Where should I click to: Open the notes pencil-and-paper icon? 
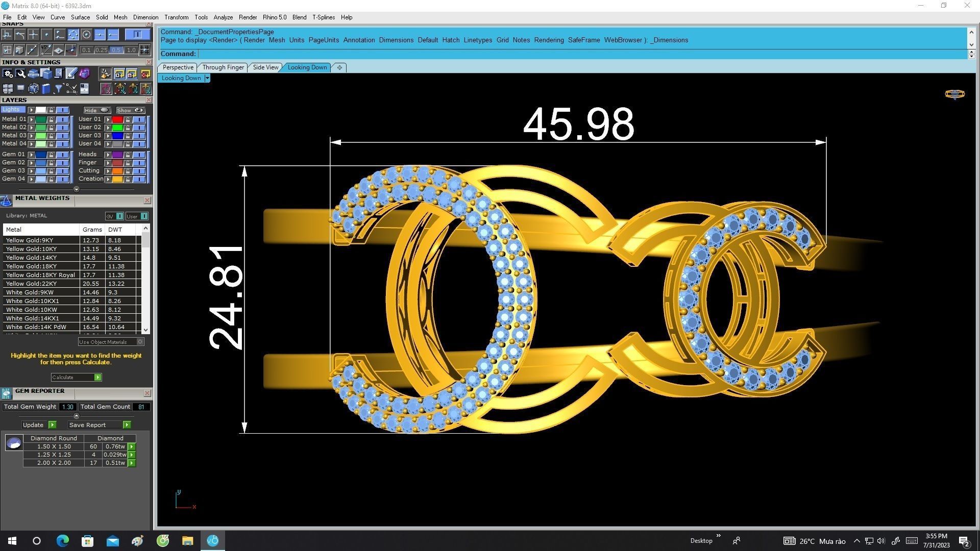pos(71,73)
